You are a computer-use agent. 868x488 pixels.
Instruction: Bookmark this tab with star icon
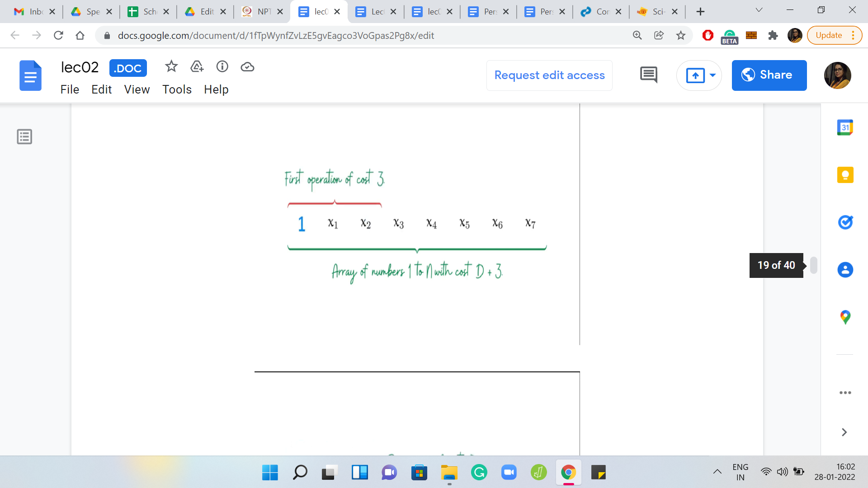point(680,35)
